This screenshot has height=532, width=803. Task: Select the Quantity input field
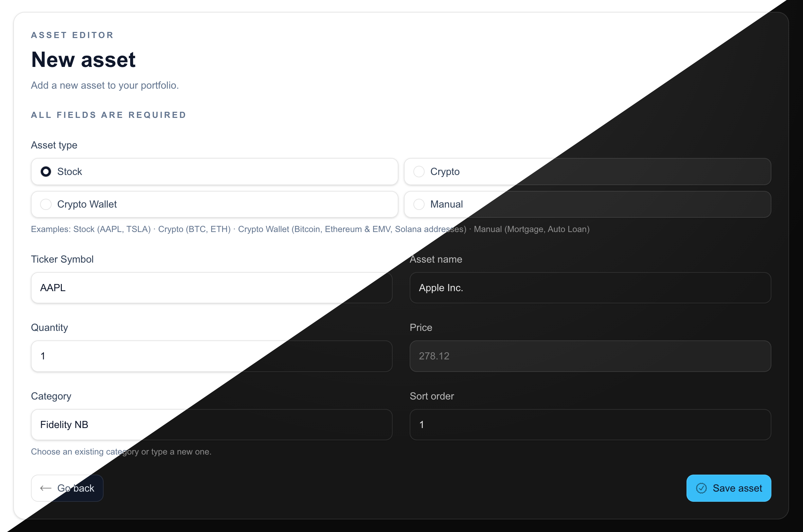[211, 356]
